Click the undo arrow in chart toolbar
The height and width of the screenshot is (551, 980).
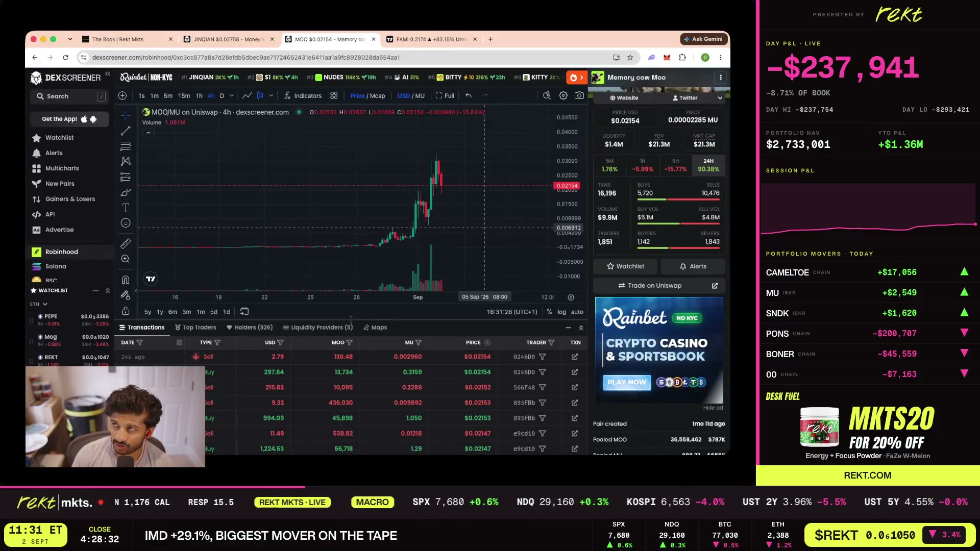click(x=469, y=95)
